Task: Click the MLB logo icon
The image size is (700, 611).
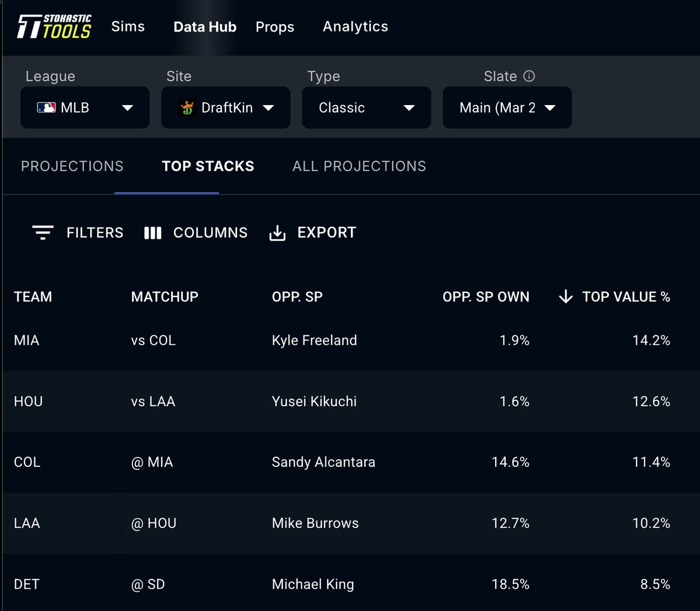Action: [47, 107]
